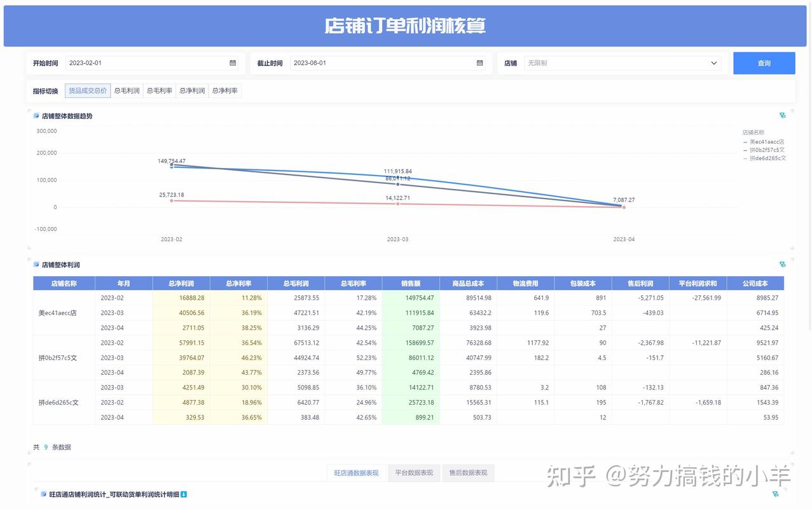Toggle legend entry 美ec41aecc店
Image resolution: width=812 pixels, height=509 pixels.
(x=764, y=142)
